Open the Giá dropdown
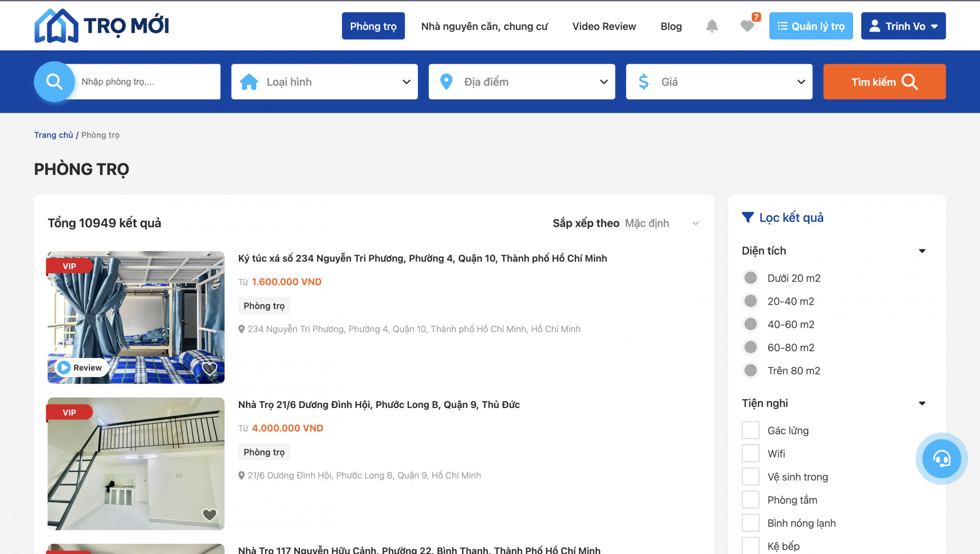The width and height of the screenshot is (980, 554). (719, 82)
